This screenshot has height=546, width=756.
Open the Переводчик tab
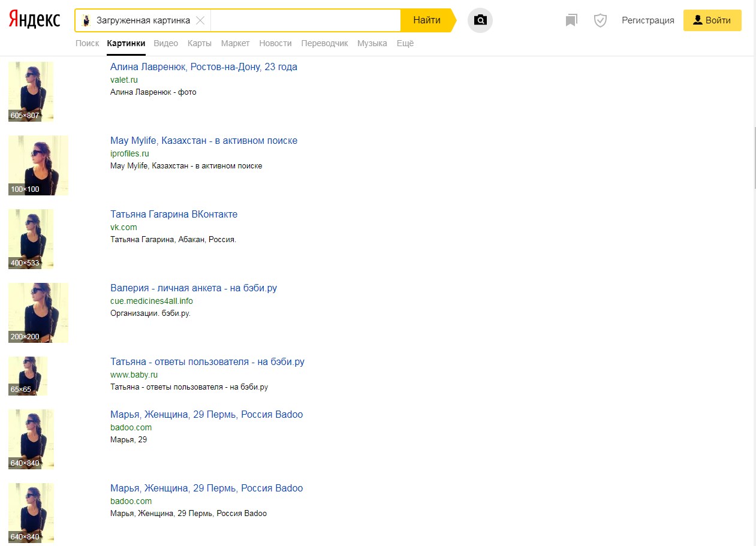pos(324,43)
